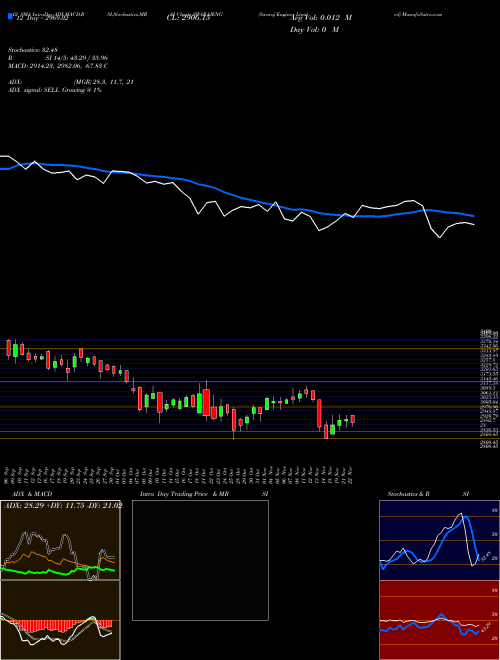Click the SI 14/3 values line
This screenshot has height=660, width=500.
coord(77,58)
